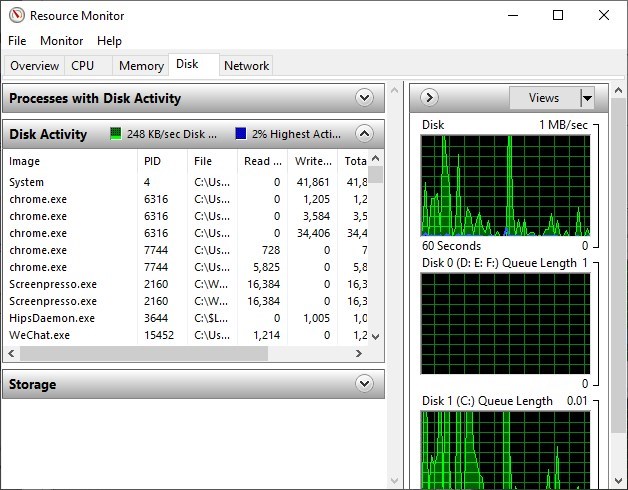Switch to the CPU tab
The image size is (628, 490).
(83, 66)
